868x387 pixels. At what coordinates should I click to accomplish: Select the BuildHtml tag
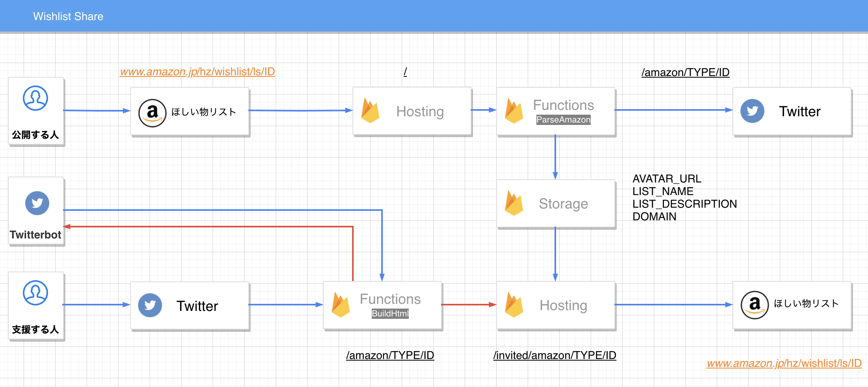pyautogui.click(x=390, y=314)
